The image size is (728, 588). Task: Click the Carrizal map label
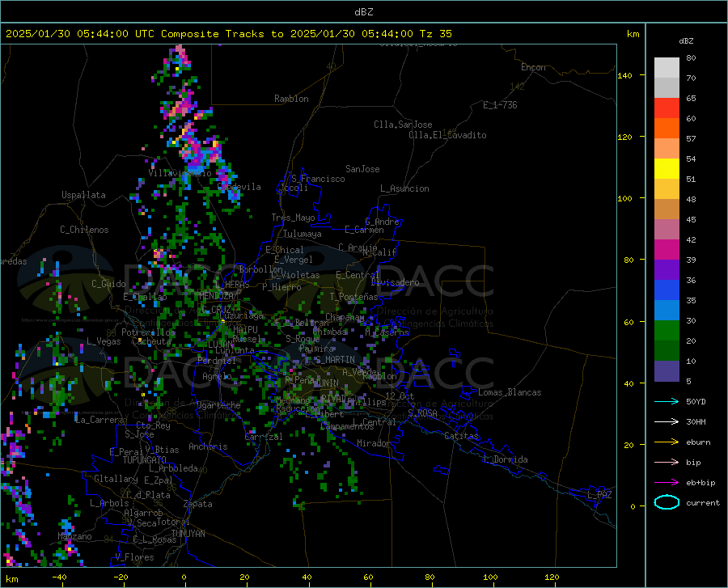pyautogui.click(x=263, y=437)
